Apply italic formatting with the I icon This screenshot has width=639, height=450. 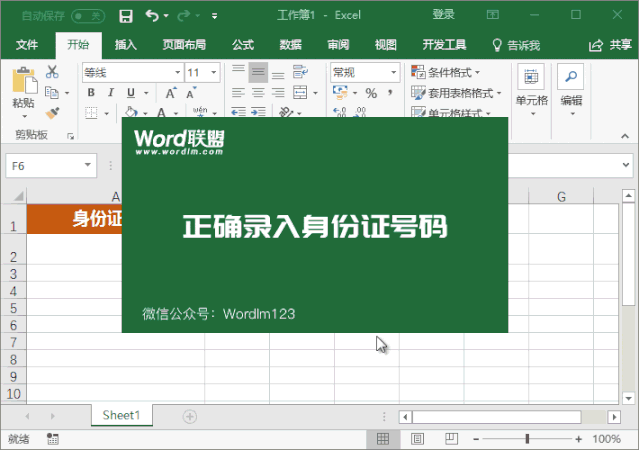click(x=111, y=93)
